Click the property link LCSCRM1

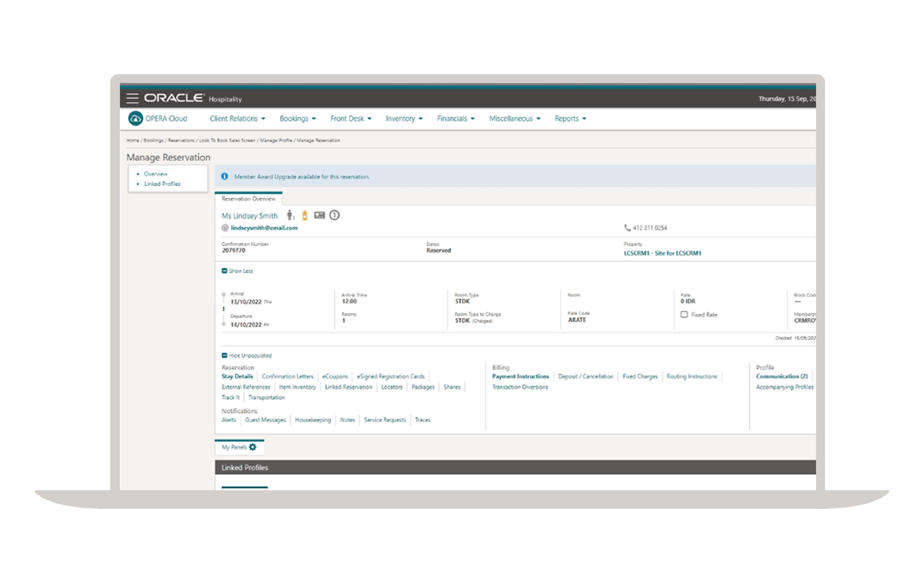pyautogui.click(x=663, y=253)
